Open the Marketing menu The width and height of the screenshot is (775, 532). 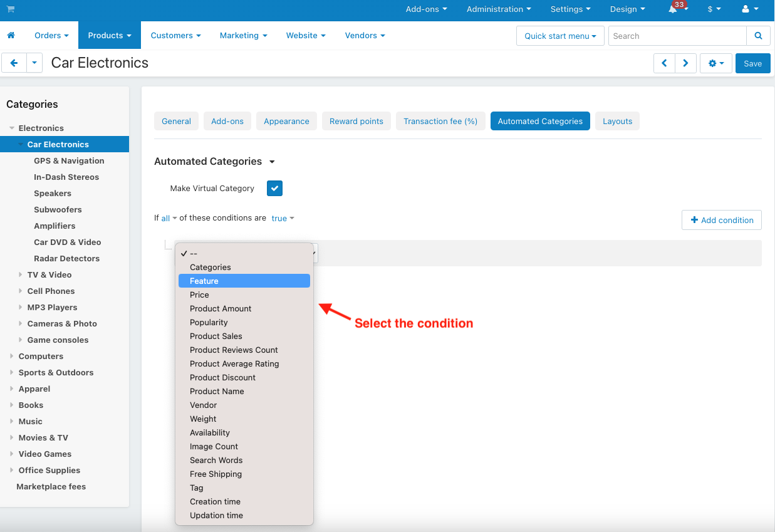point(243,36)
